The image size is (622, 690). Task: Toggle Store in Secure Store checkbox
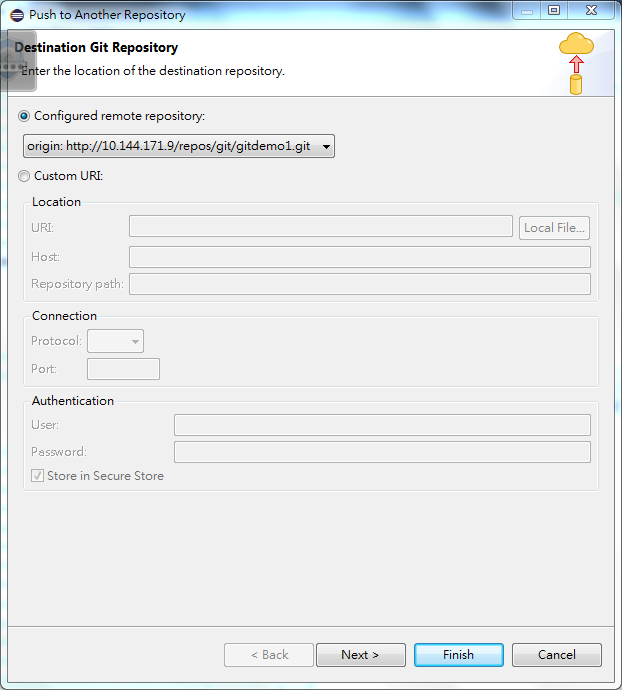tap(37, 476)
